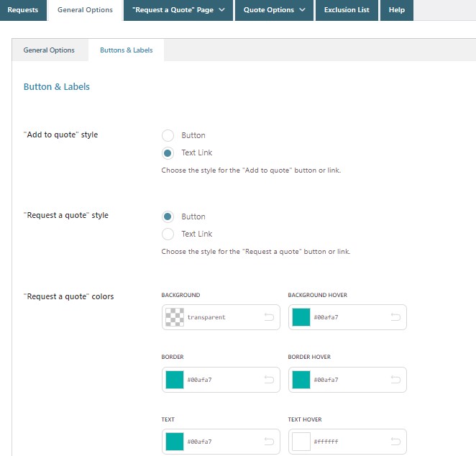Open the transparent Background color swatch
Viewport: 476px width, 456px height.
[175, 317]
